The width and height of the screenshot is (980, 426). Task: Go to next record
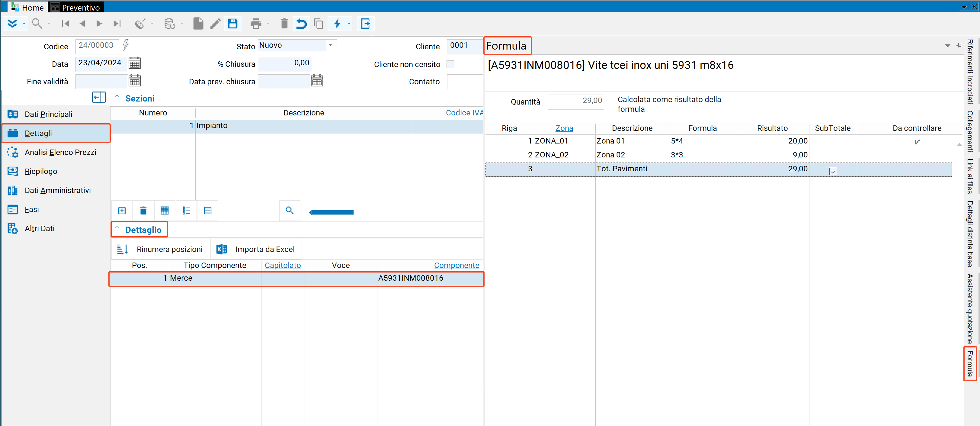99,24
